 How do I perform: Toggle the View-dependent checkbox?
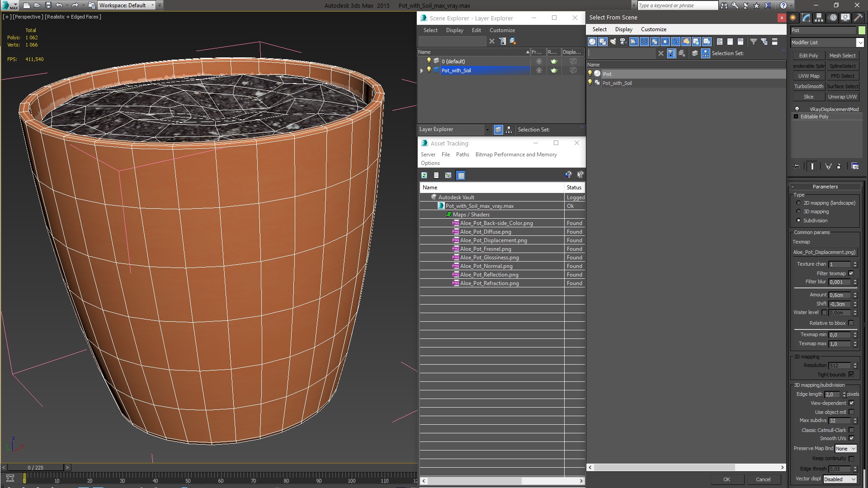coord(851,403)
